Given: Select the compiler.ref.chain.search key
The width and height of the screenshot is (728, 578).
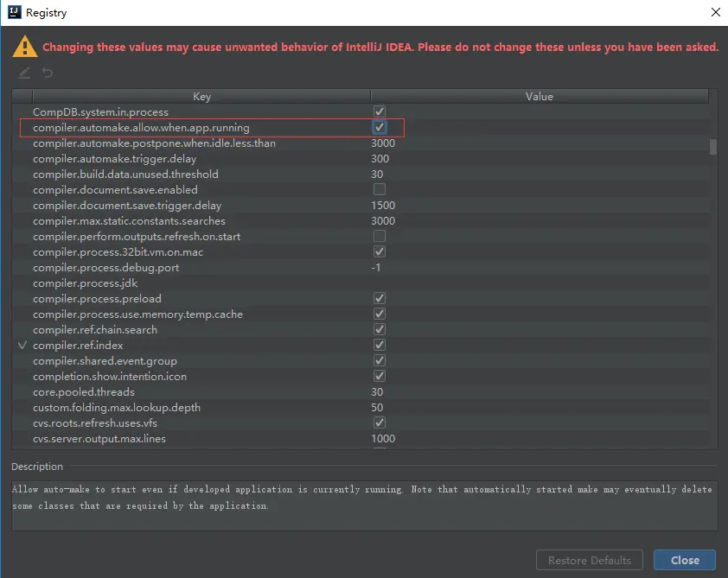Looking at the screenshot, I should click(95, 330).
